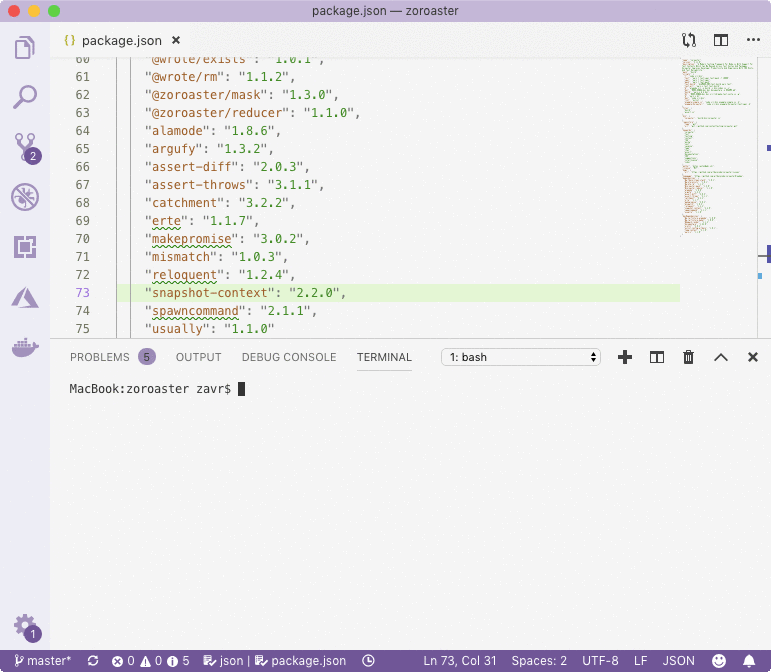Screen dimensions: 771x672
Task: Open Source Control view with 2 changes
Action: [26, 147]
